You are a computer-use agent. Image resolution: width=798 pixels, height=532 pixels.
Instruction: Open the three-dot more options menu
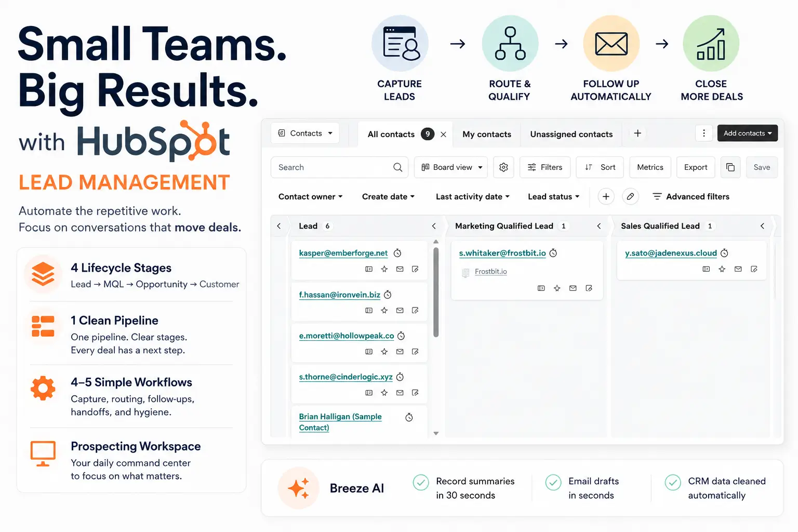tap(704, 134)
